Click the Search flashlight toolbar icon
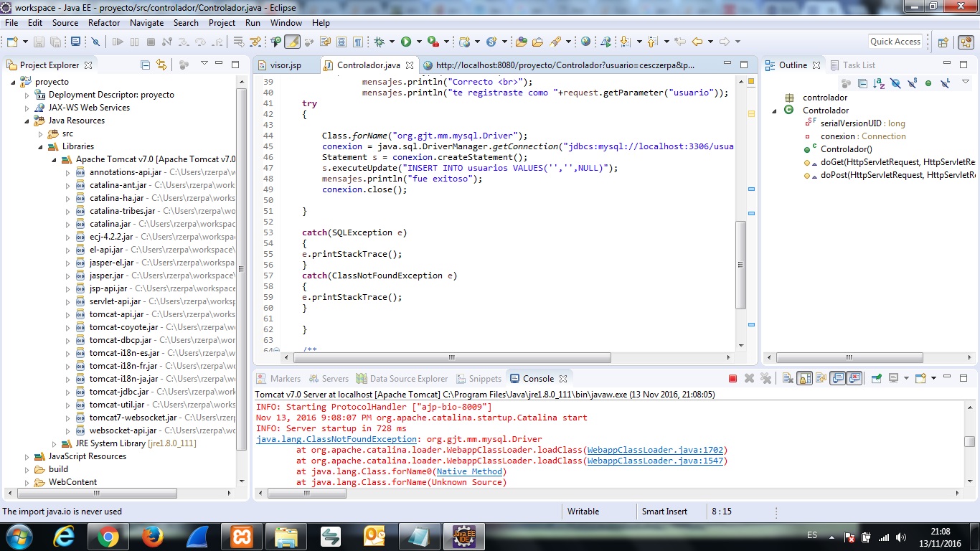The image size is (980, 551). 555,42
